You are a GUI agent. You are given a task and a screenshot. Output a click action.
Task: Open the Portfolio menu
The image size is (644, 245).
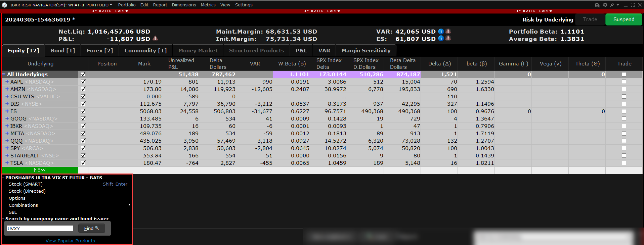point(127,5)
